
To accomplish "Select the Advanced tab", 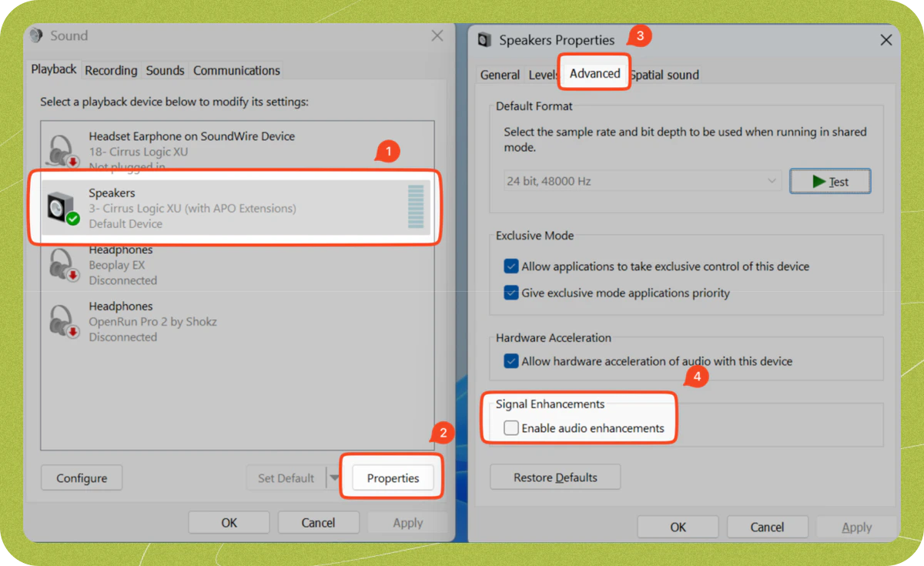I will [x=594, y=73].
